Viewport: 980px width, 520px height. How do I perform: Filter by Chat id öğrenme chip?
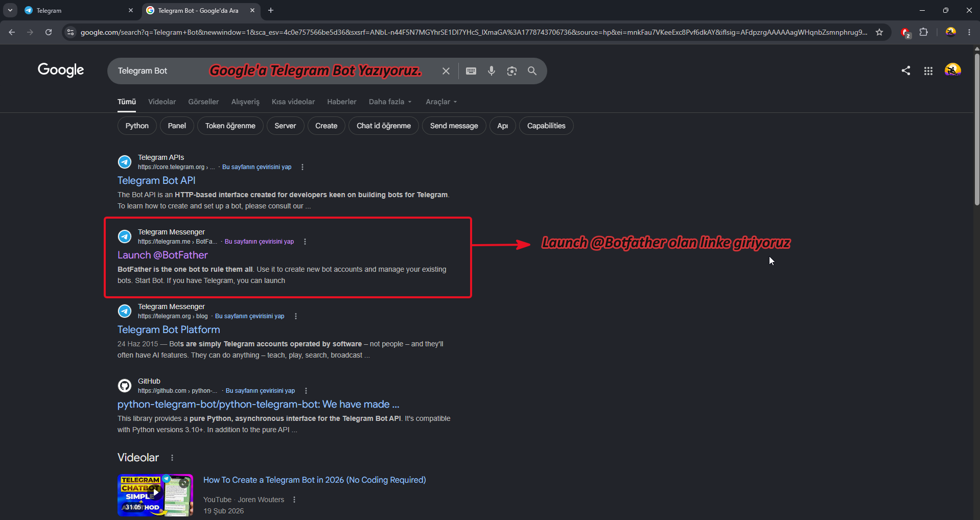point(384,126)
